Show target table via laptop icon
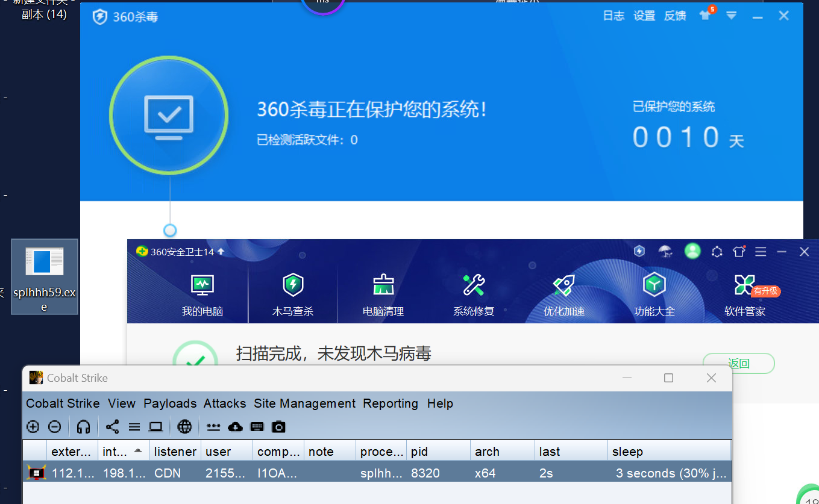The width and height of the screenshot is (819, 504). click(x=156, y=427)
